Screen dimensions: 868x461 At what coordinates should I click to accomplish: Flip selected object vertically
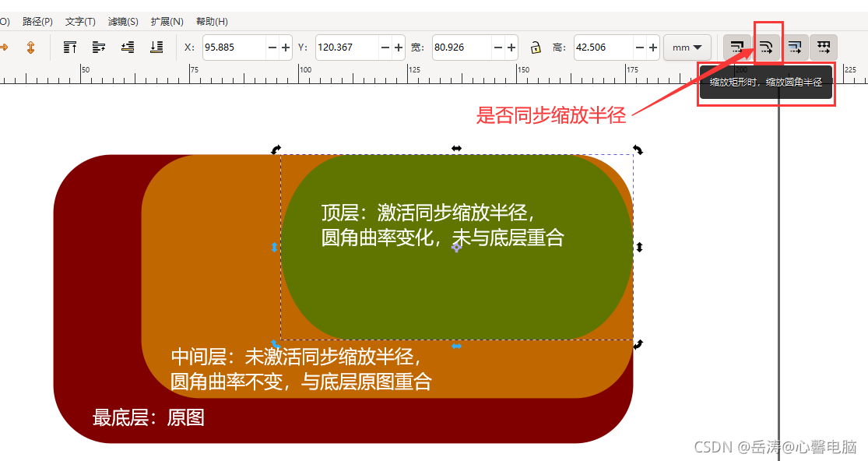(31, 48)
